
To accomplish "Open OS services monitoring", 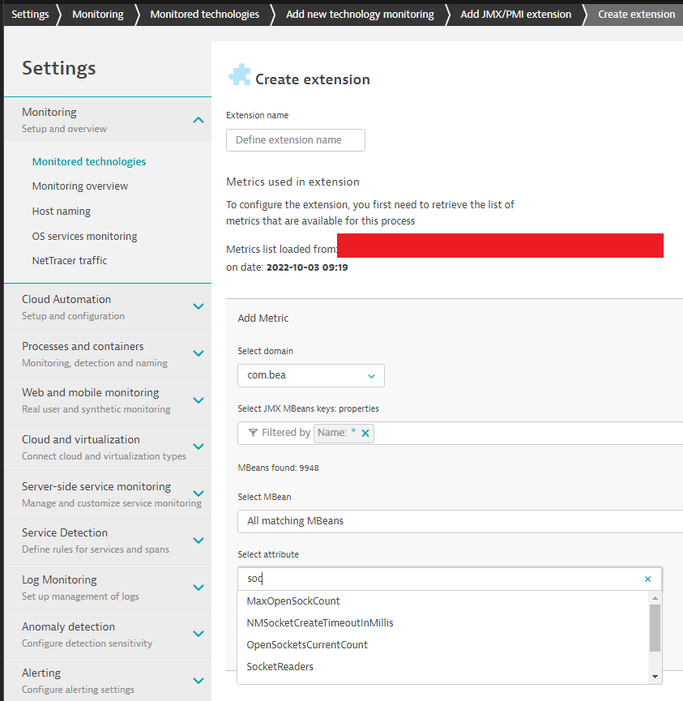I will tap(84, 236).
